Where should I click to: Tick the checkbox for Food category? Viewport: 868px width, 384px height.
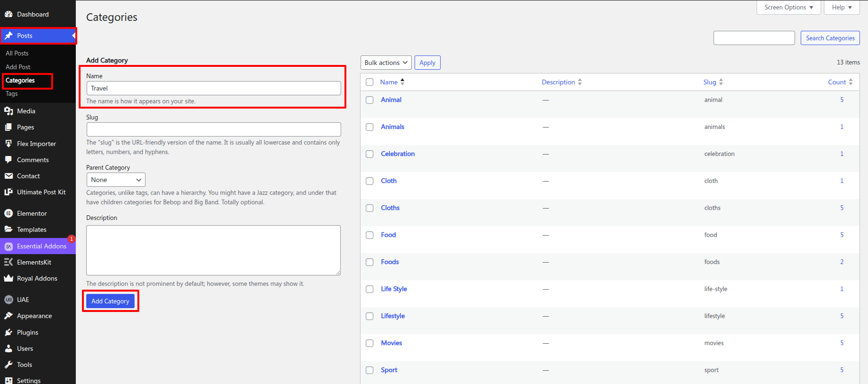click(370, 235)
